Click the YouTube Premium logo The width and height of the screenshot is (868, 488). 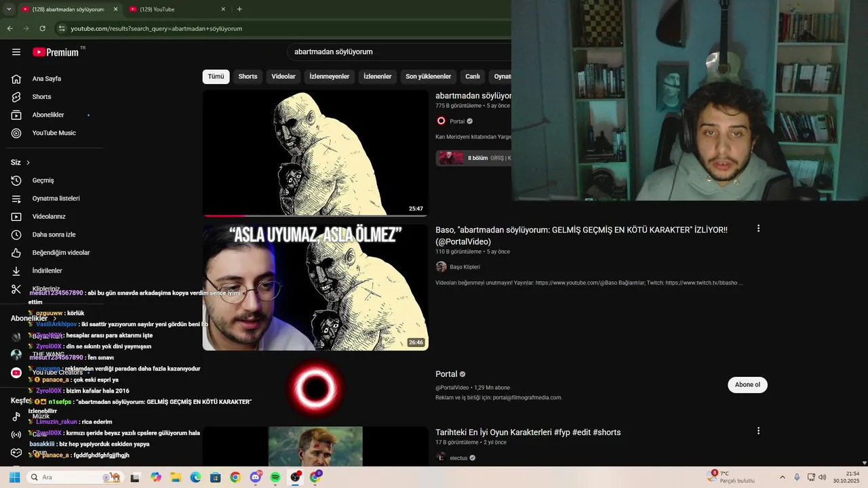[56, 52]
